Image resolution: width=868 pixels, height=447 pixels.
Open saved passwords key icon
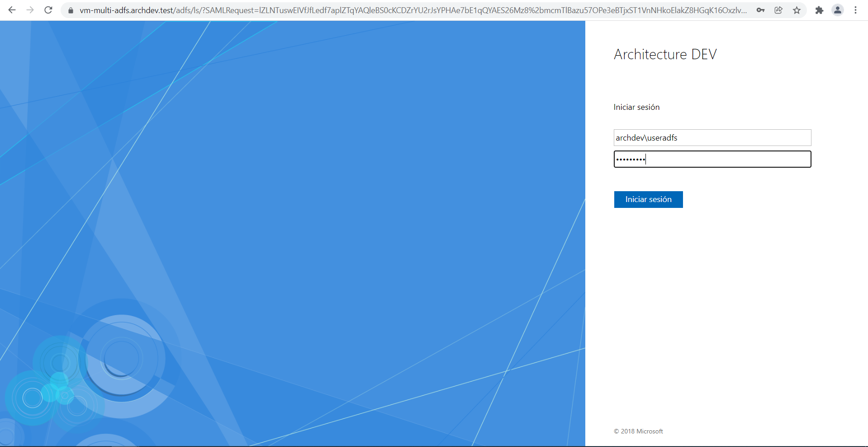coord(760,10)
